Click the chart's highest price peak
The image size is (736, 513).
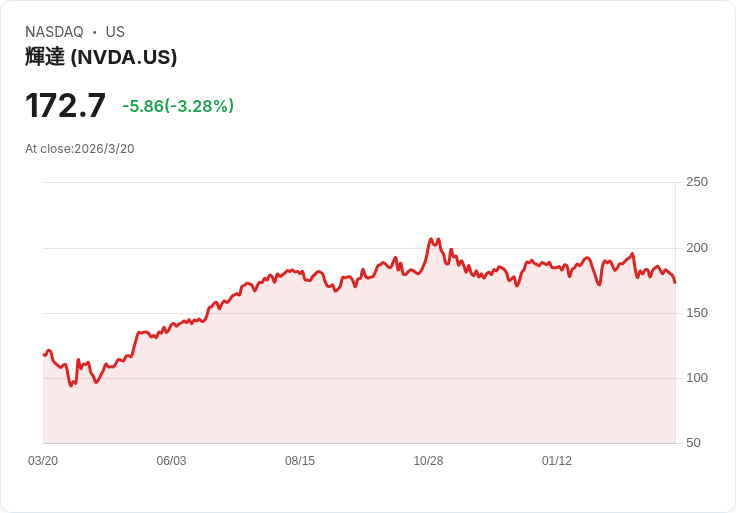tap(431, 239)
